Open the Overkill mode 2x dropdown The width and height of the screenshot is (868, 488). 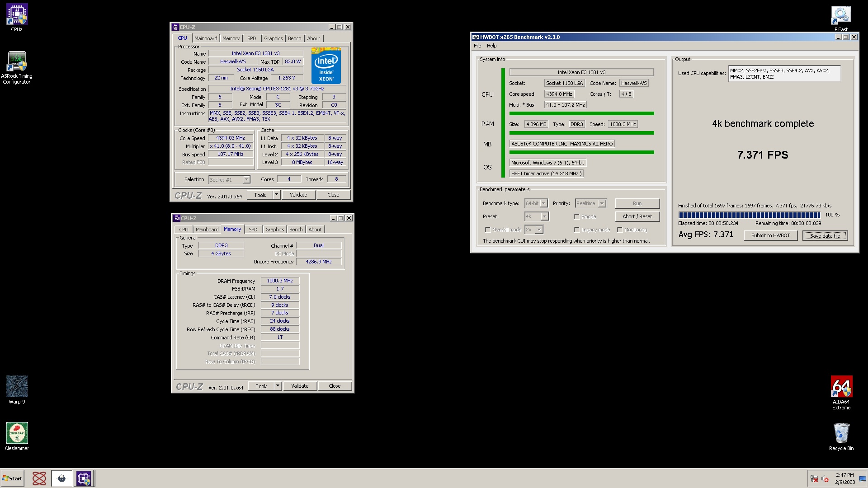pos(539,230)
